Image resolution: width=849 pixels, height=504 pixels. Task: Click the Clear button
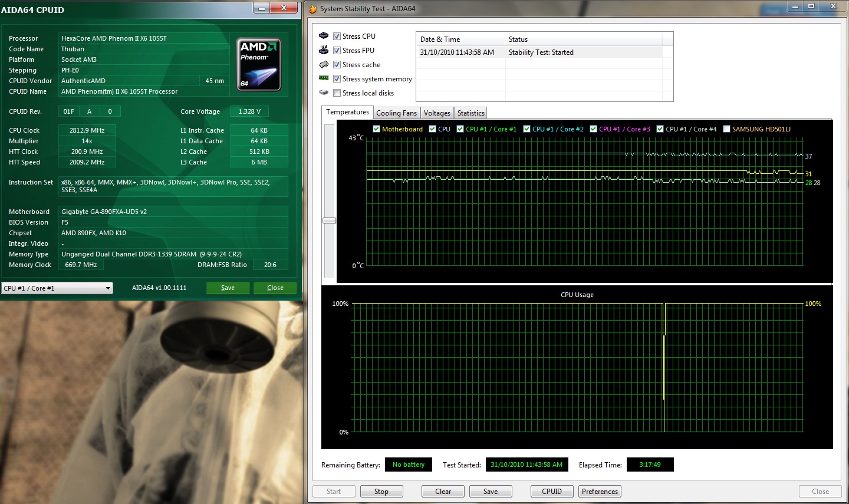[x=443, y=492]
